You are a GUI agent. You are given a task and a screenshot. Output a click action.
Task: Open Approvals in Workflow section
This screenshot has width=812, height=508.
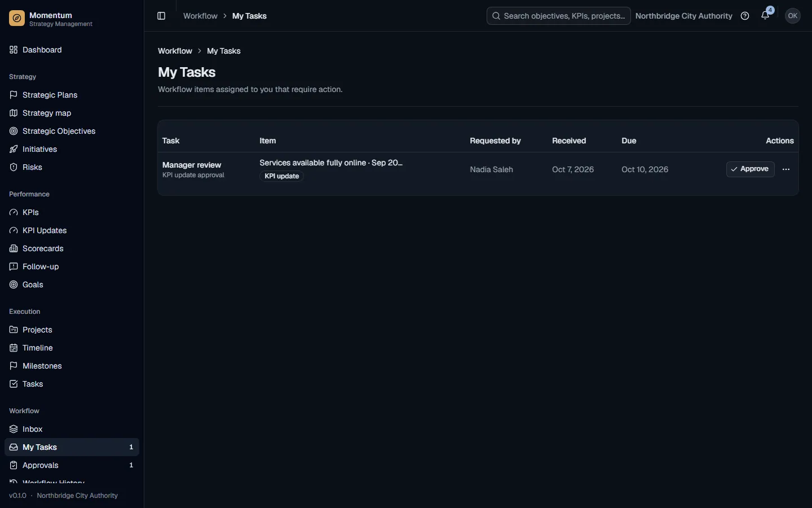coord(72,465)
